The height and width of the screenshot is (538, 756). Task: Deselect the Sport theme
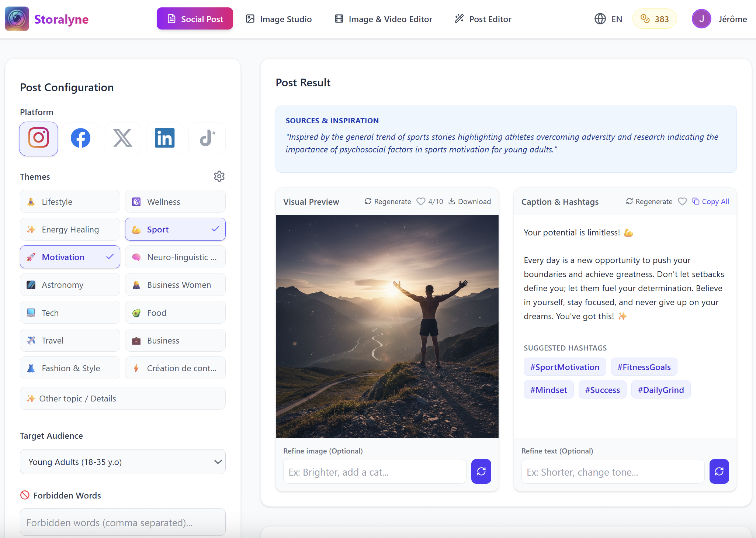(x=175, y=229)
